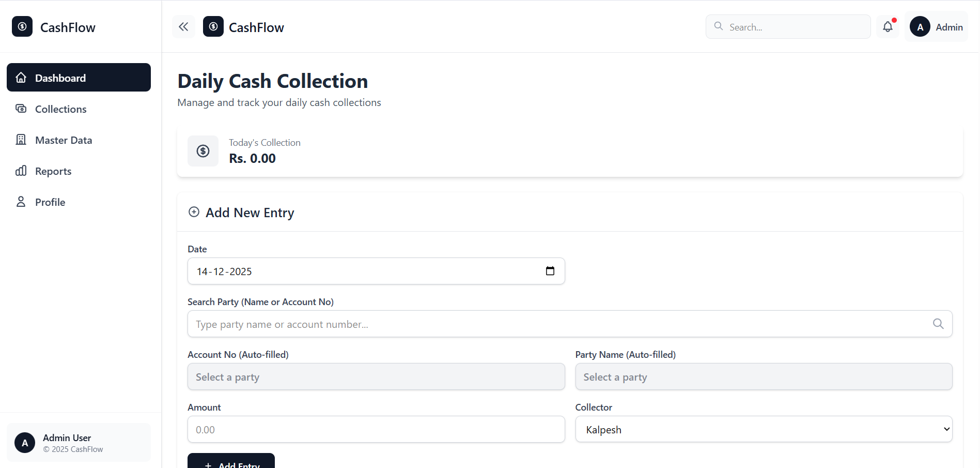Open the Dashboard menu item

[x=79, y=78]
